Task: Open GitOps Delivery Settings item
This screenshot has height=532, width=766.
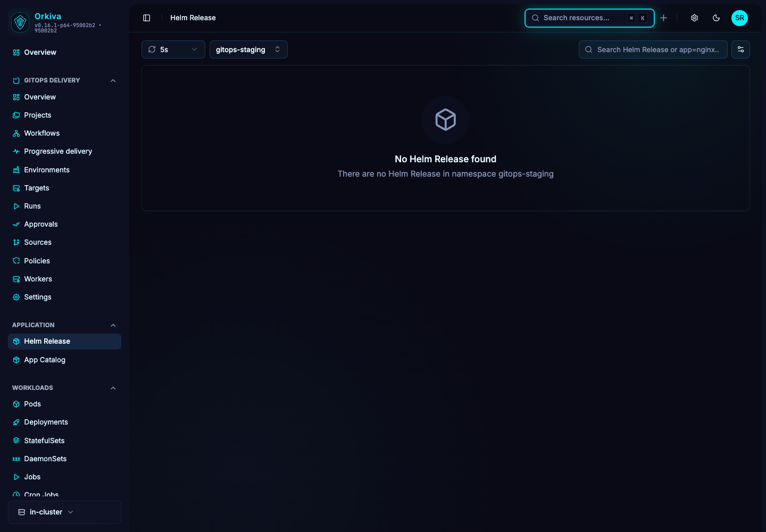Action: pos(64,297)
